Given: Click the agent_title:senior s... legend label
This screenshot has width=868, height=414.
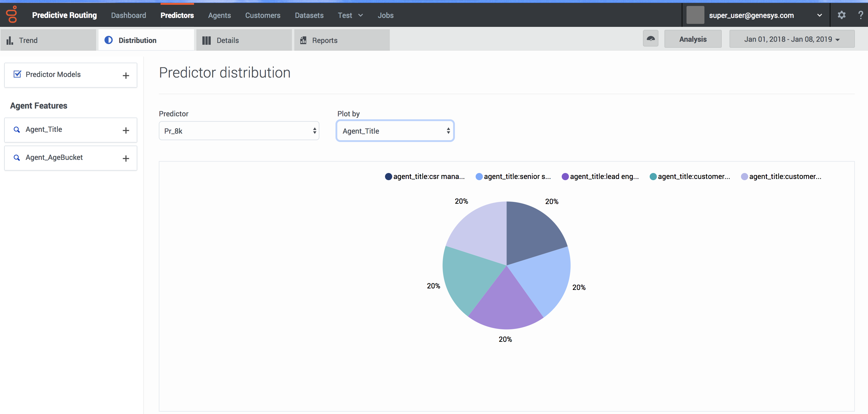Looking at the screenshot, I should tap(517, 177).
